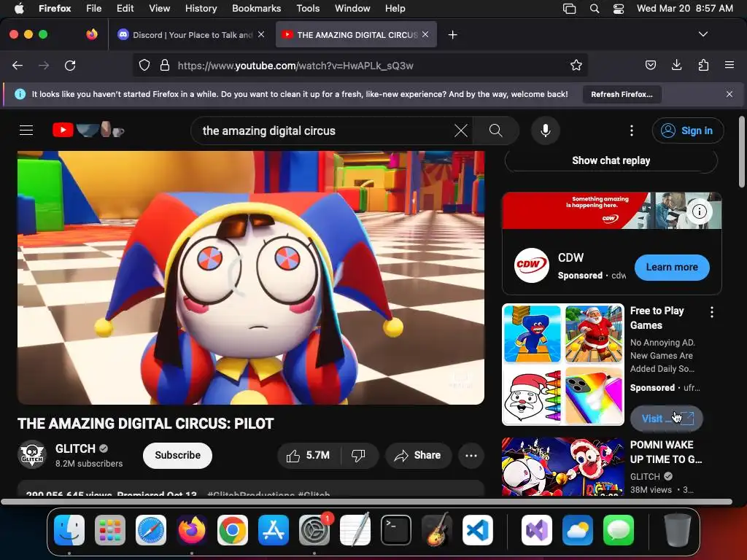Open Firefox View pinned icon

click(92, 34)
